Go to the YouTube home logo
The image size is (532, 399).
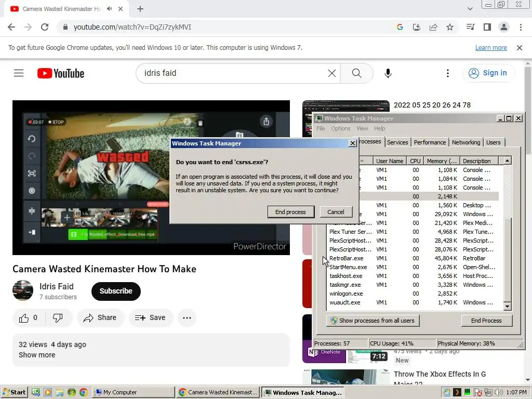pyautogui.click(x=61, y=73)
